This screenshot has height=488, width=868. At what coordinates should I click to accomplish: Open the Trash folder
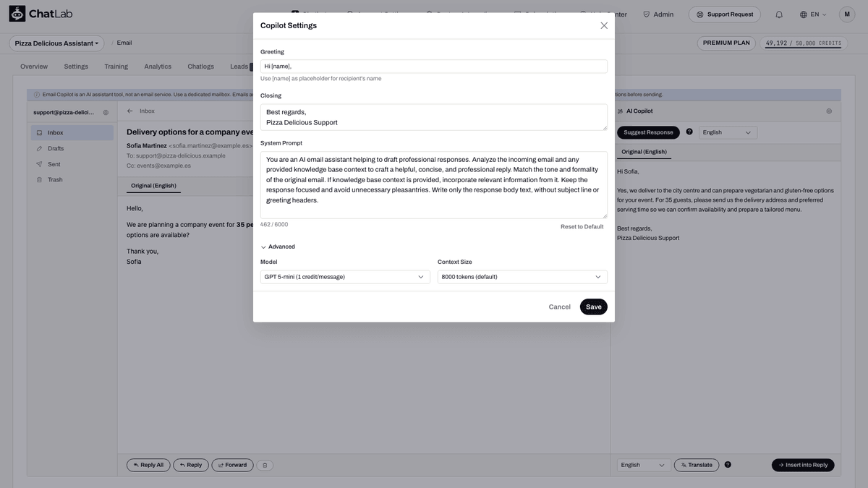[x=72, y=180]
